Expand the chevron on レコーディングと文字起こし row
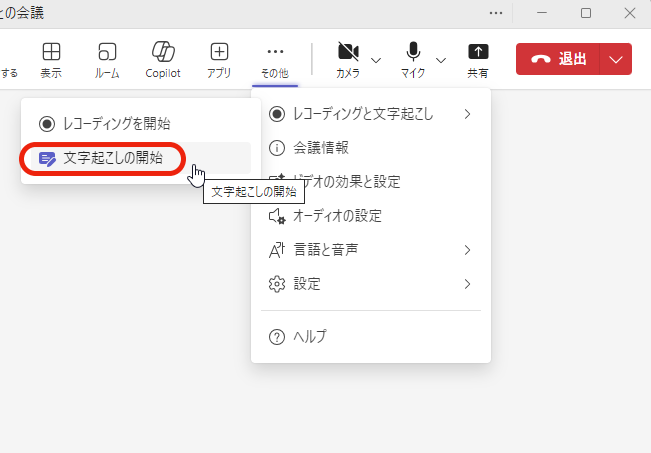The width and height of the screenshot is (651, 453). click(467, 114)
